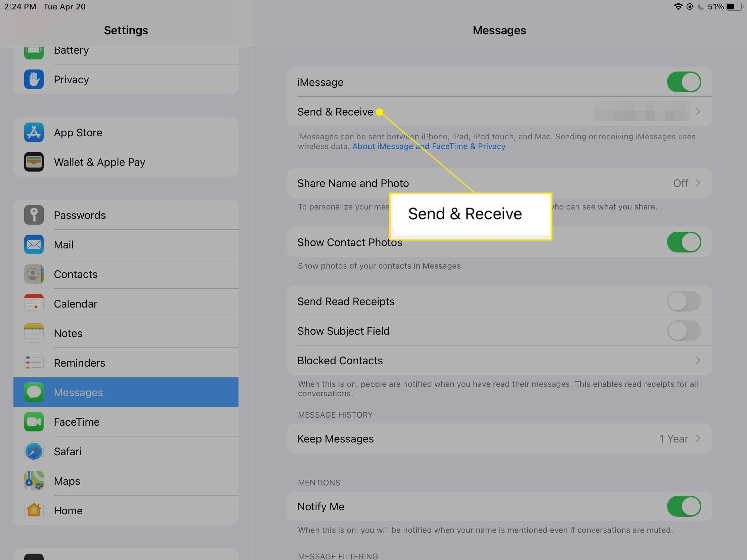The width and height of the screenshot is (747, 560).
Task: Tap the Messages title header
Action: tap(499, 30)
